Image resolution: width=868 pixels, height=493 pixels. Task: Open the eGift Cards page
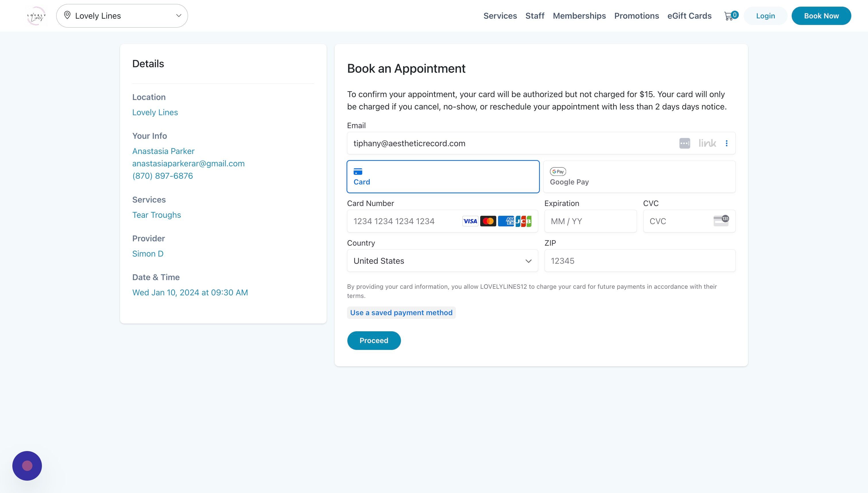click(x=689, y=16)
